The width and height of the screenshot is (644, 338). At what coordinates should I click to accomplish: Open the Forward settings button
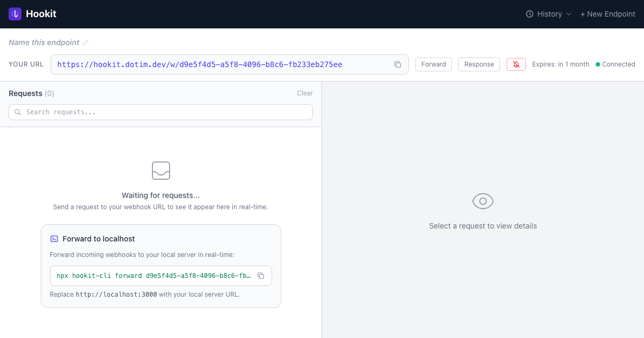point(433,64)
